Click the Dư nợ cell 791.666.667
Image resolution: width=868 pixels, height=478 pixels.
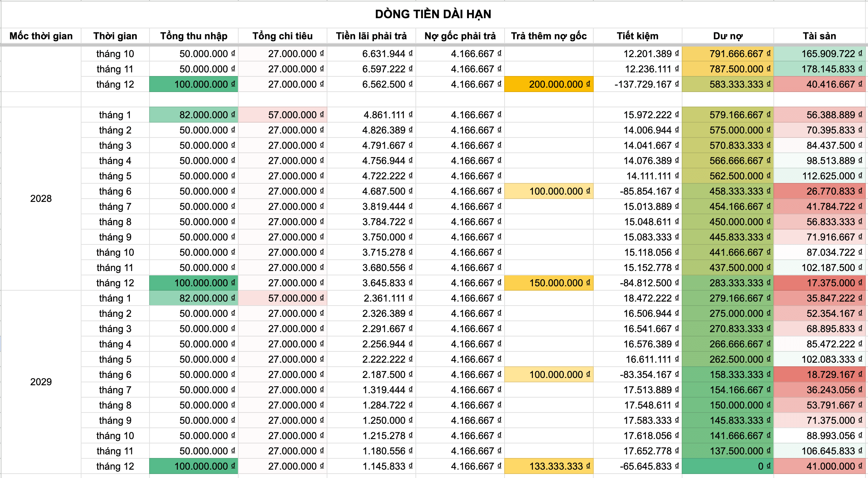point(728,54)
